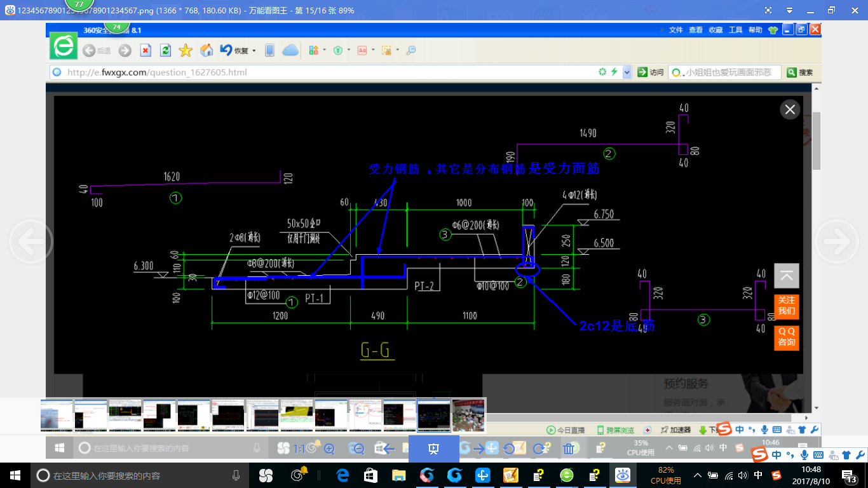The width and height of the screenshot is (868, 488).
Task: Click the 恢复 restore button
Action: tap(234, 50)
